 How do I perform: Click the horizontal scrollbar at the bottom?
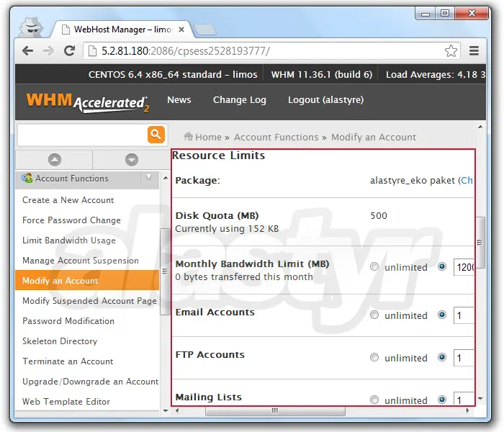point(274,412)
